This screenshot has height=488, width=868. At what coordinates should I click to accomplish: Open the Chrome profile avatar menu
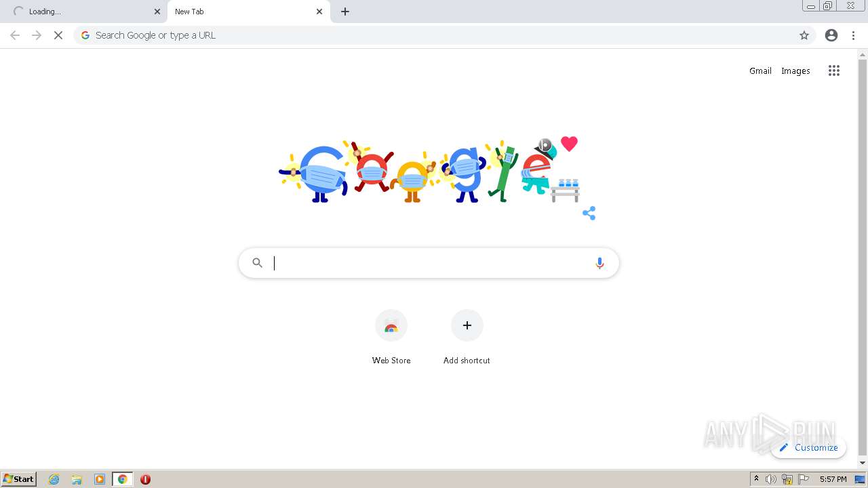pyautogui.click(x=831, y=35)
